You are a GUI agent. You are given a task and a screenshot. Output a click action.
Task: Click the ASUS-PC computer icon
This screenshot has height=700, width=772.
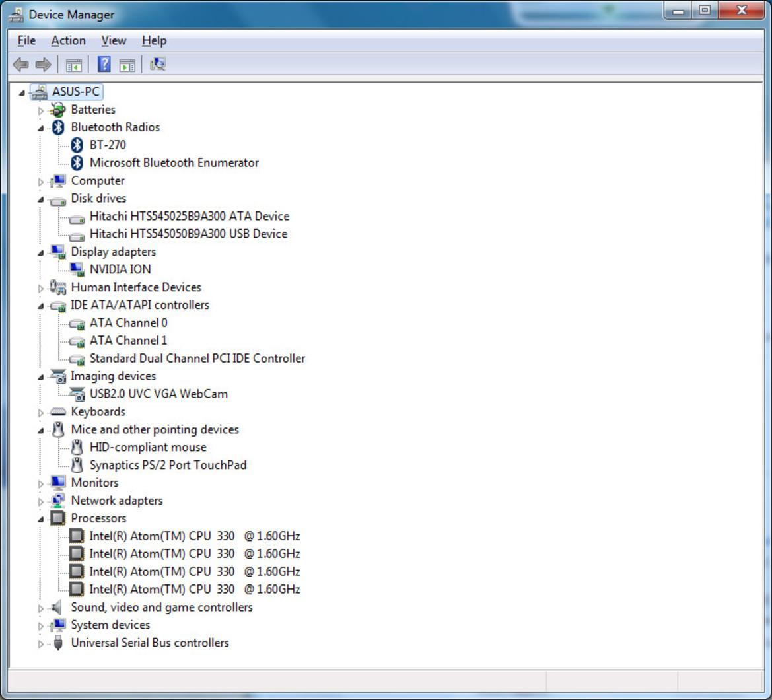pyautogui.click(x=40, y=92)
